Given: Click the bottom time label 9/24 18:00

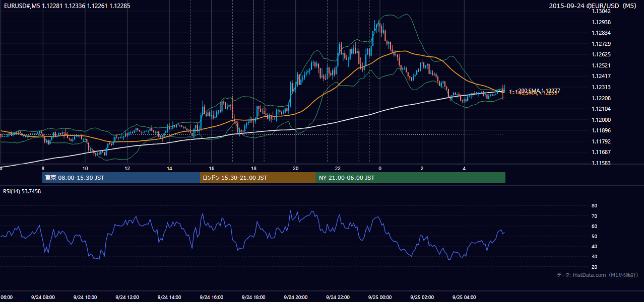Looking at the screenshot, I should 253,297.
